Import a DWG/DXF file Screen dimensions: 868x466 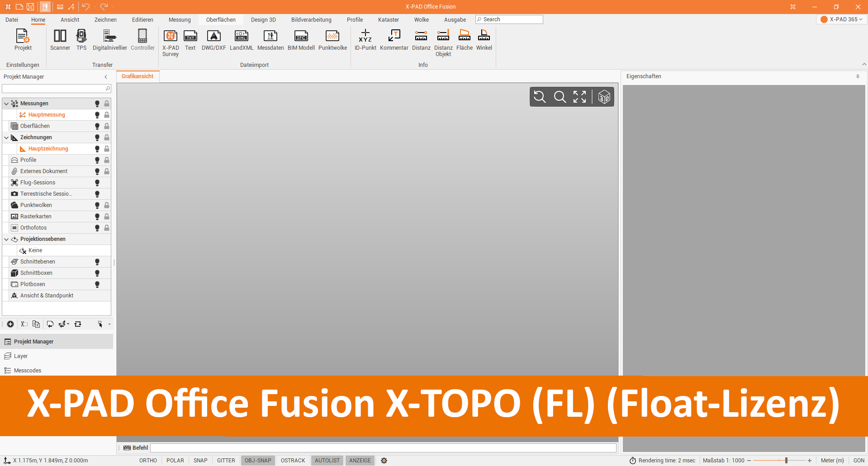click(213, 40)
